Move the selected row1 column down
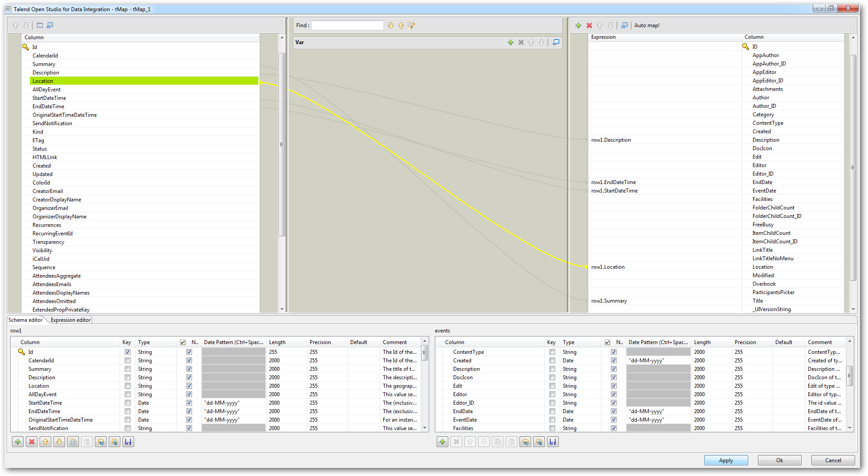This screenshot has height=476, width=868. [x=59, y=442]
